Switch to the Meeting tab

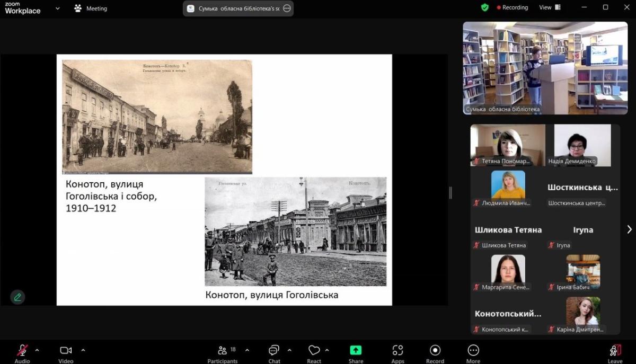[x=91, y=8]
